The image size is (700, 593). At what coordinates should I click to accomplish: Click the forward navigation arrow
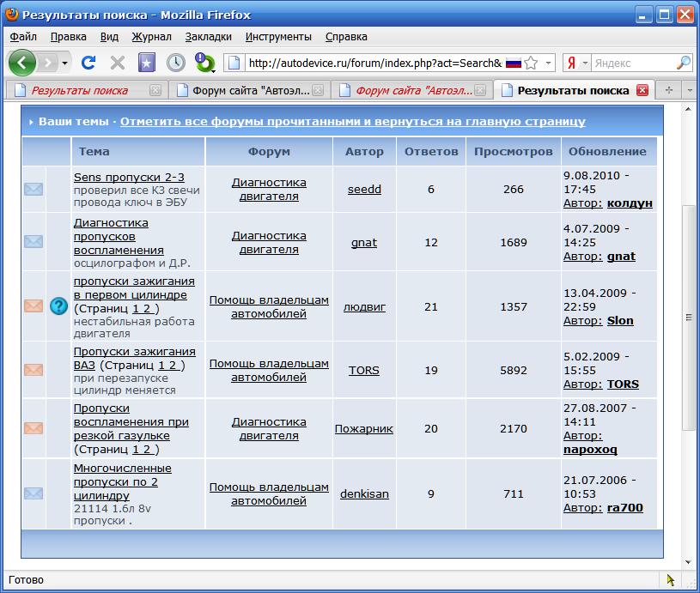coord(48,63)
